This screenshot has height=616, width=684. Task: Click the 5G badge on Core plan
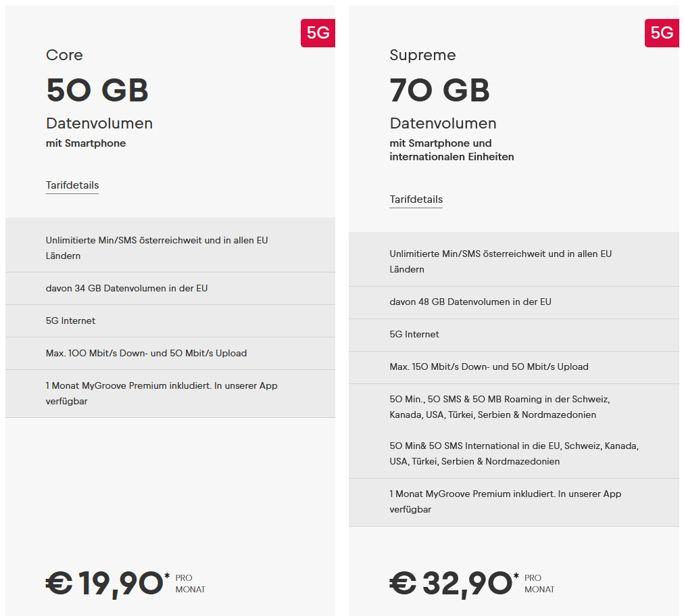coord(318,33)
